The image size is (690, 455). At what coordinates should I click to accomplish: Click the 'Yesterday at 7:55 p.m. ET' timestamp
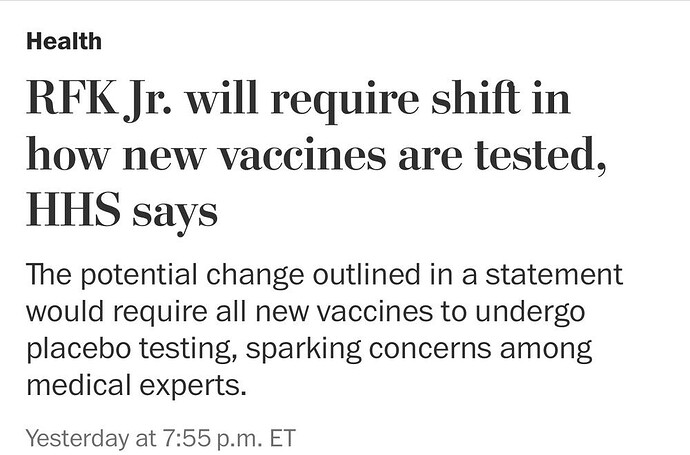coord(161,437)
